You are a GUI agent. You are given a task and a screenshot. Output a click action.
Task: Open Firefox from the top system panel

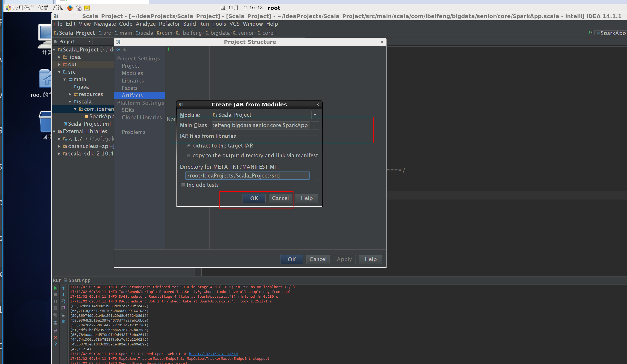tap(70, 8)
